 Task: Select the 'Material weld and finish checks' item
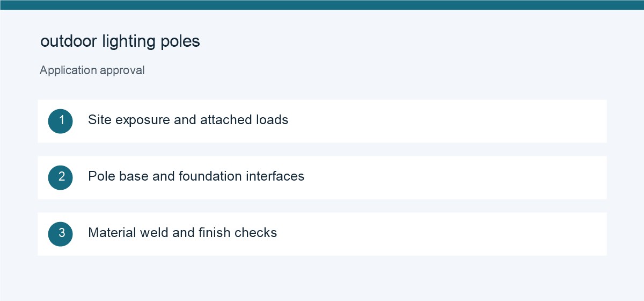coord(322,234)
